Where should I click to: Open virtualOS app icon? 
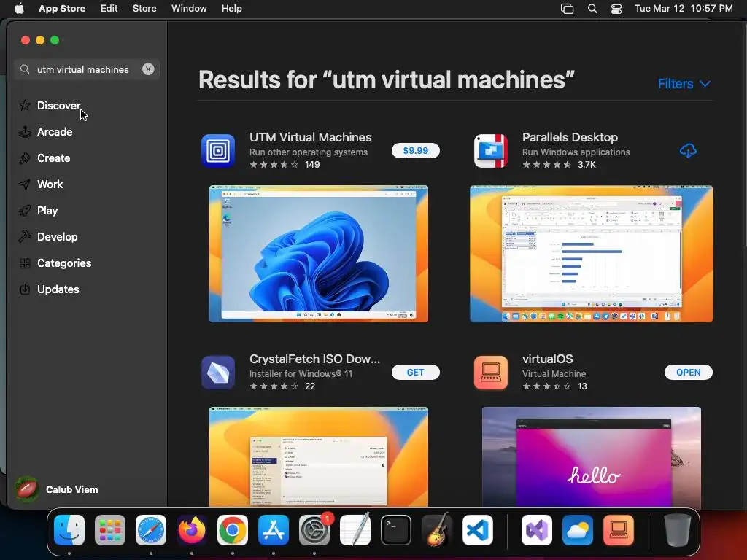click(491, 373)
